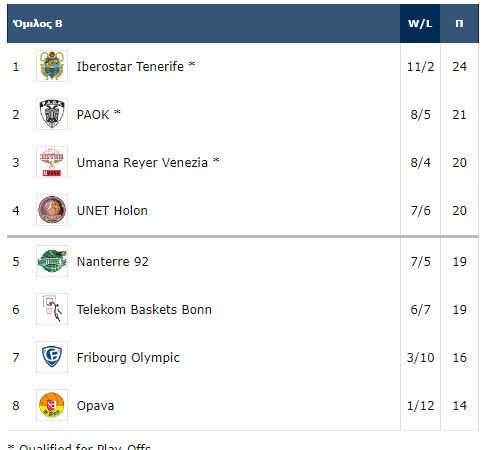This screenshot has width=486, height=450.
Task: Click the W/L column header
Action: click(420, 23)
